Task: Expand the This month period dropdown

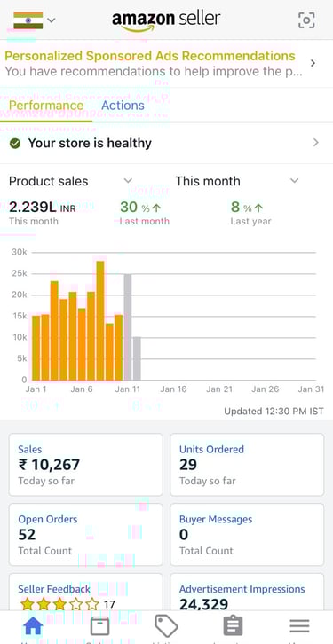Action: (x=237, y=181)
